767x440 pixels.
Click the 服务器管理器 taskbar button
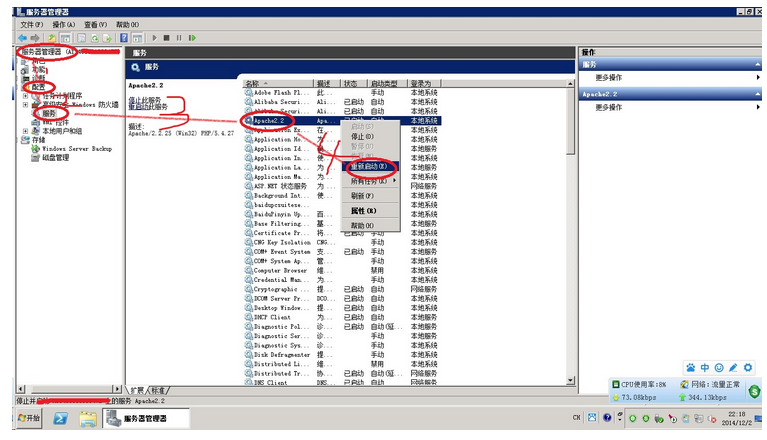point(145,418)
